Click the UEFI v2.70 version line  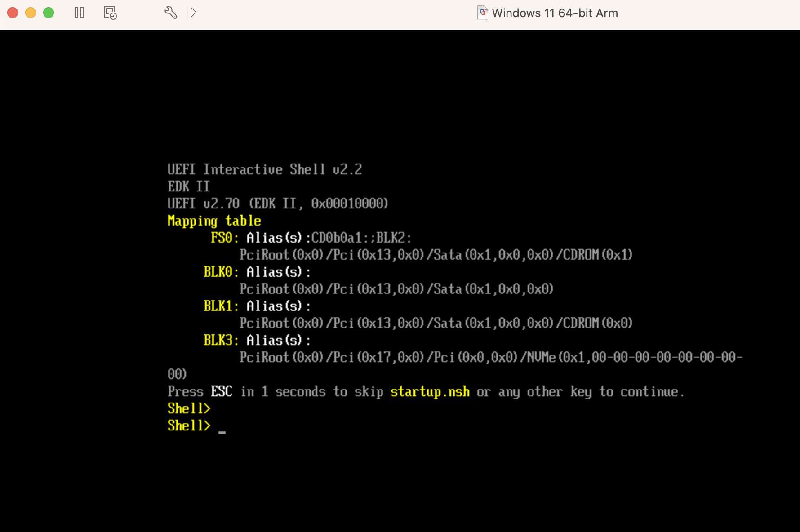278,204
